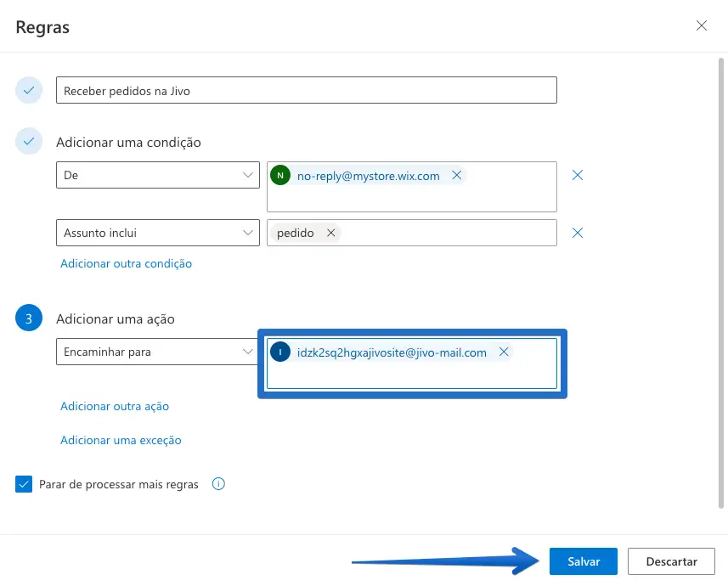Click the blue I avatar of forward address
Viewport: 728px width, 586px height.
(280, 352)
